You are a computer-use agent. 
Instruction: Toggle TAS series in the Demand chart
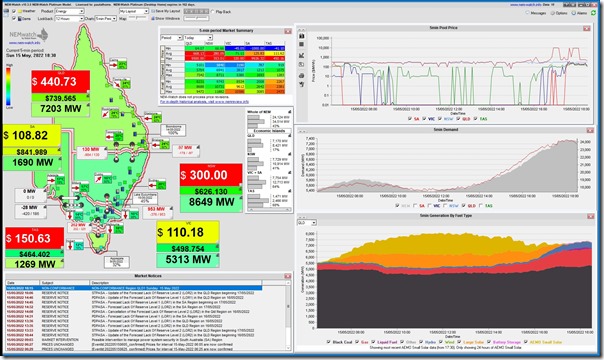[x=481, y=205]
